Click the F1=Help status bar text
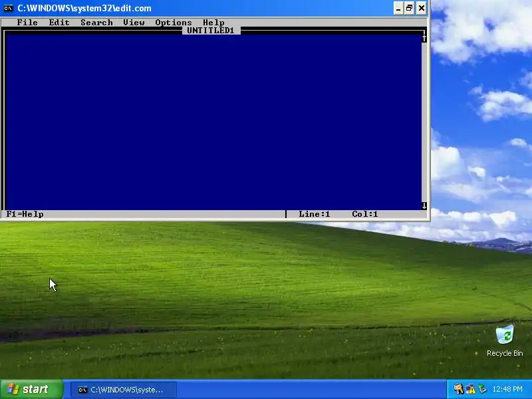Image resolution: width=532 pixels, height=399 pixels. [25, 214]
